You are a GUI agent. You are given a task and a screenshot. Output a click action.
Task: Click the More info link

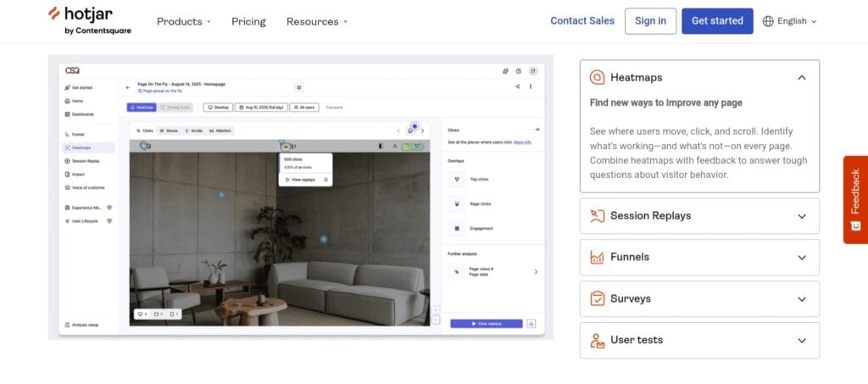pyautogui.click(x=522, y=142)
